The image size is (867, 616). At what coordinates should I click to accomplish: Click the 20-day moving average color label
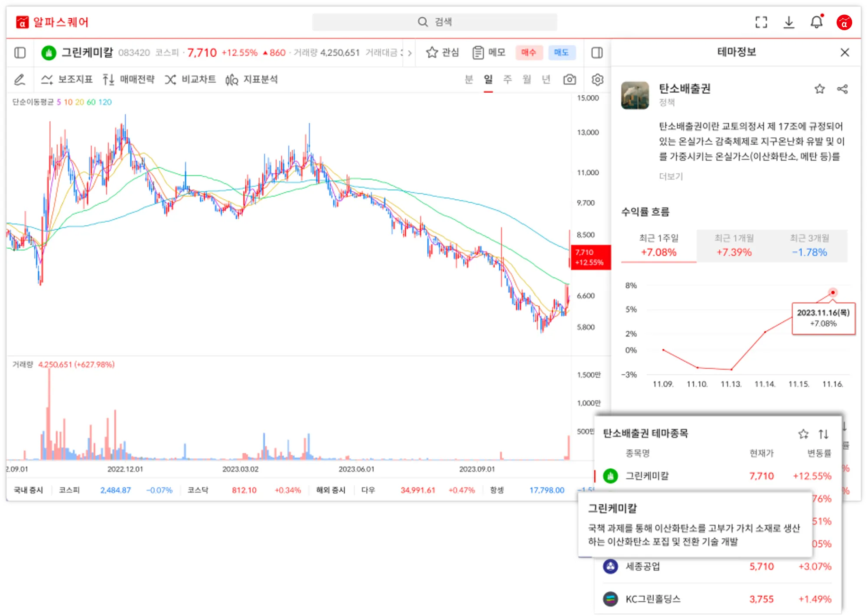79,102
